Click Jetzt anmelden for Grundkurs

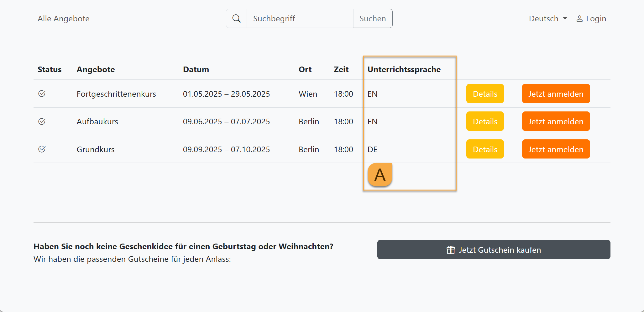556,149
